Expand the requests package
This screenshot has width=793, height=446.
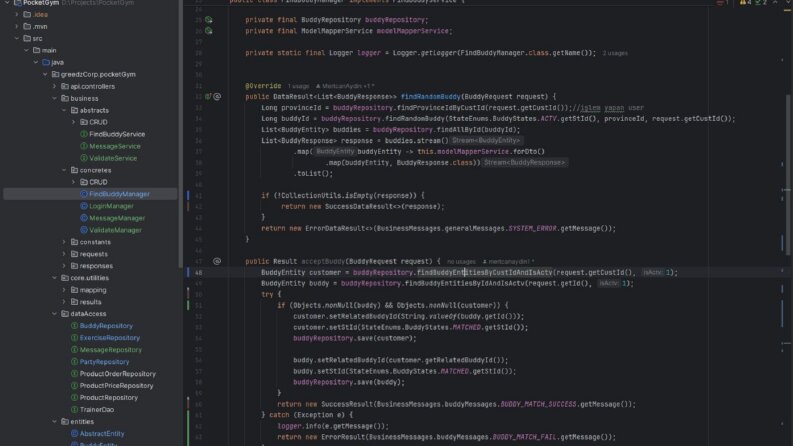pyautogui.click(x=64, y=254)
